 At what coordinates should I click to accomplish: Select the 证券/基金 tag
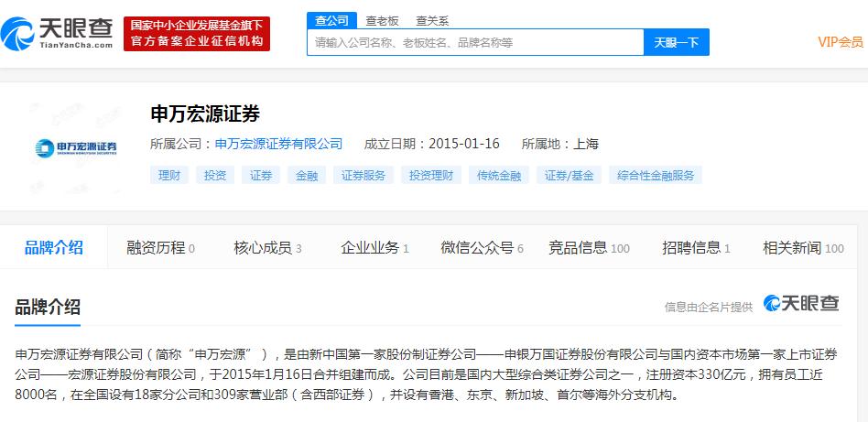(x=570, y=176)
